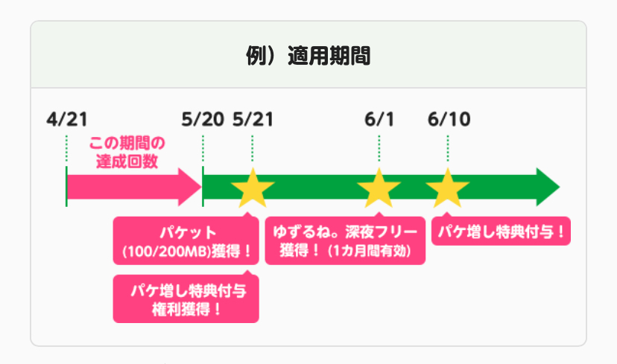Click the パケ増し特典付与 権利獲得！ callout
Viewport: 617px width, 364px height.
(x=186, y=298)
